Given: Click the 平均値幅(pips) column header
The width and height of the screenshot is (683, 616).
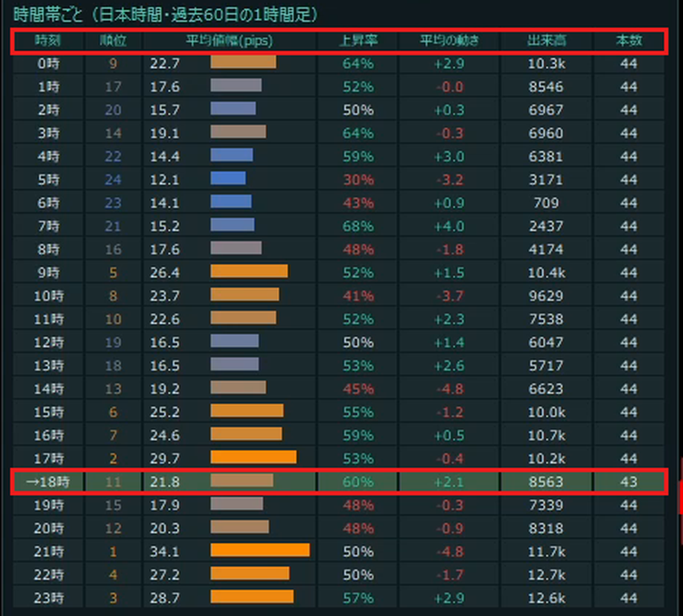Looking at the screenshot, I should pyautogui.click(x=230, y=41).
